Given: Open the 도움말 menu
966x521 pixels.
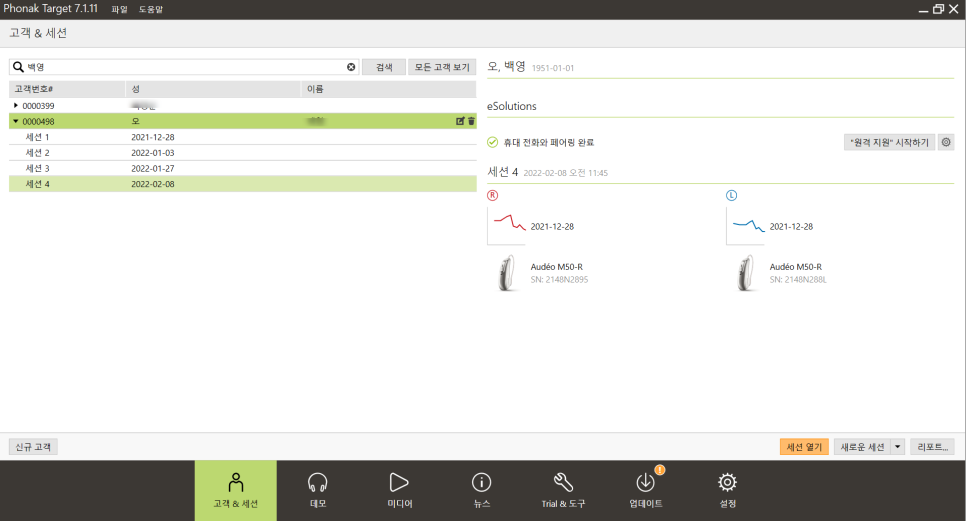Looking at the screenshot, I should pyautogui.click(x=150, y=9).
